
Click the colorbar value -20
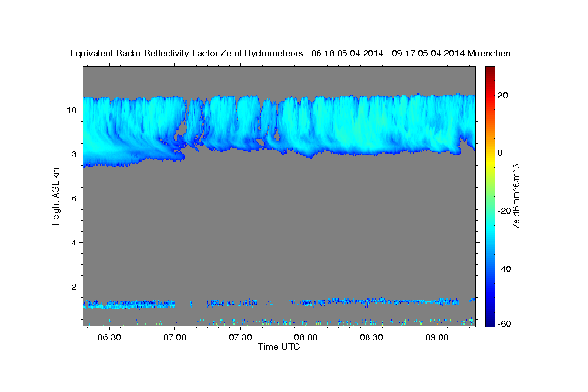point(504,211)
